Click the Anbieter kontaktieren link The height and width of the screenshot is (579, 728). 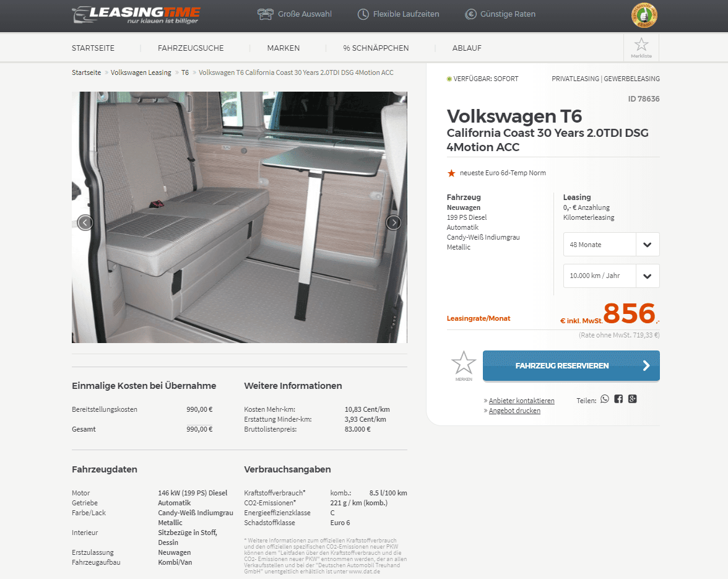pyautogui.click(x=521, y=401)
